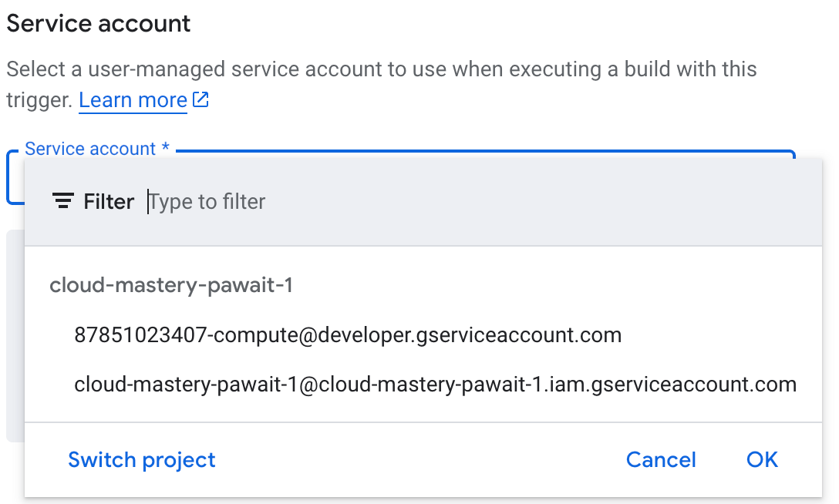Click the external-link symbol after Learn more
The width and height of the screenshot is (839, 504).
(200, 99)
